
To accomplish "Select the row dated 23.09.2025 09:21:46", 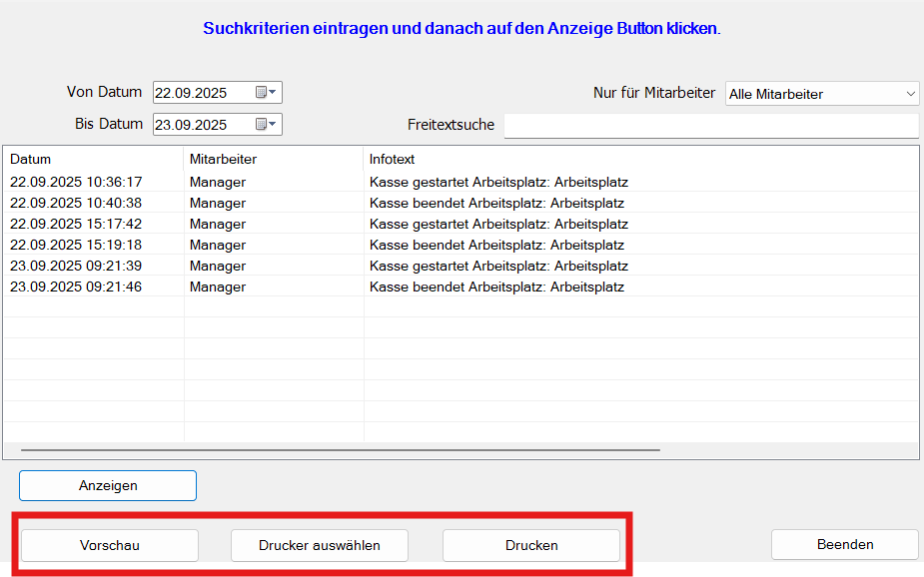I will [x=462, y=287].
